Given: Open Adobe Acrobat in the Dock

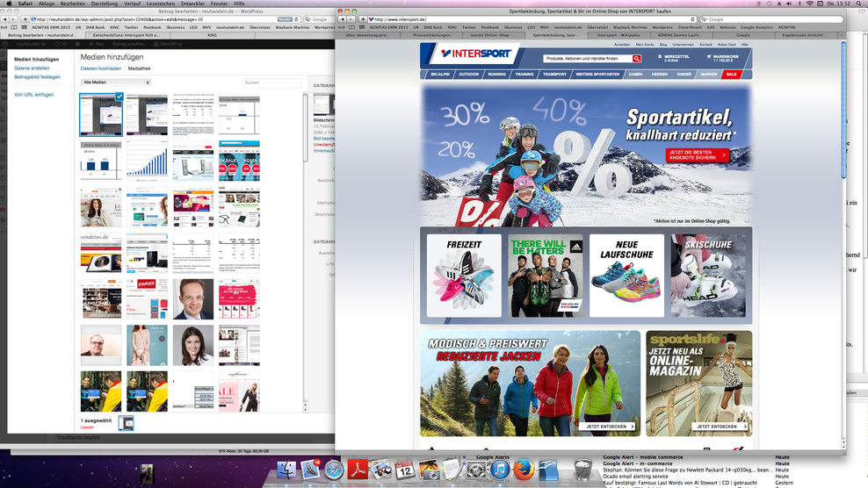Looking at the screenshot, I should [x=358, y=470].
